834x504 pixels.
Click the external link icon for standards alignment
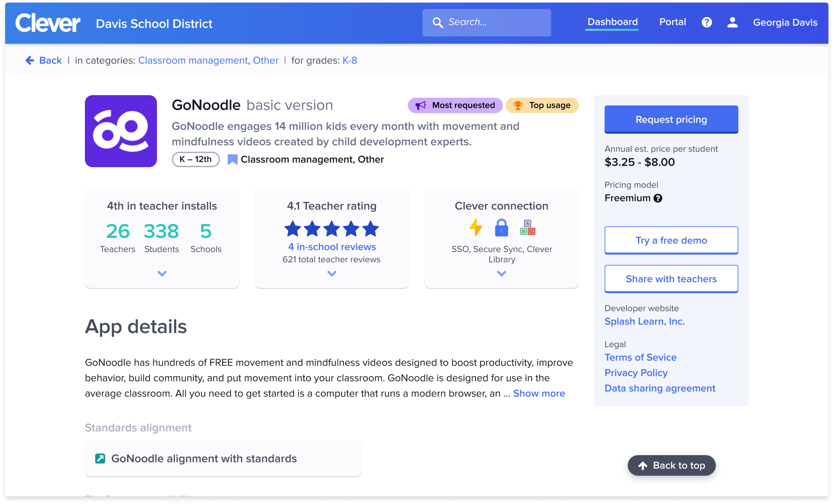[x=100, y=459]
